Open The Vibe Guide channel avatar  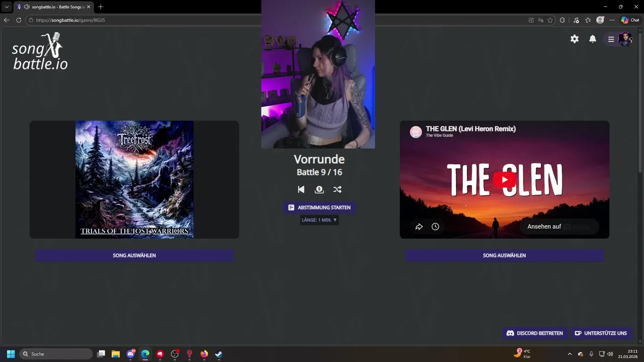click(x=416, y=132)
